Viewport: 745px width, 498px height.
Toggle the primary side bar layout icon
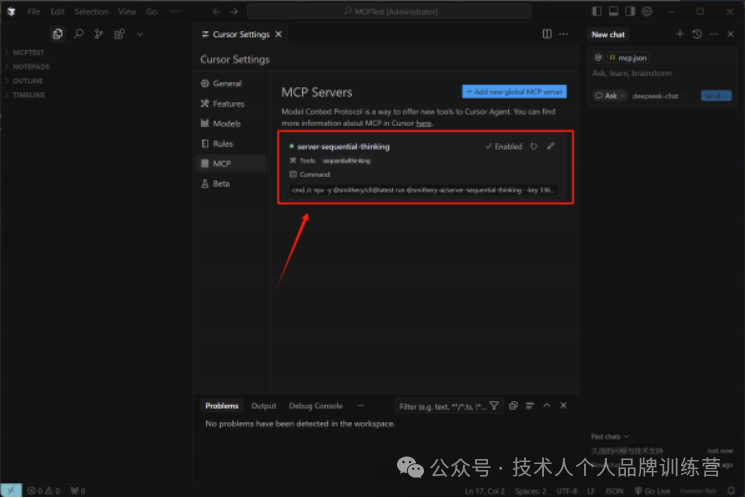click(x=597, y=11)
